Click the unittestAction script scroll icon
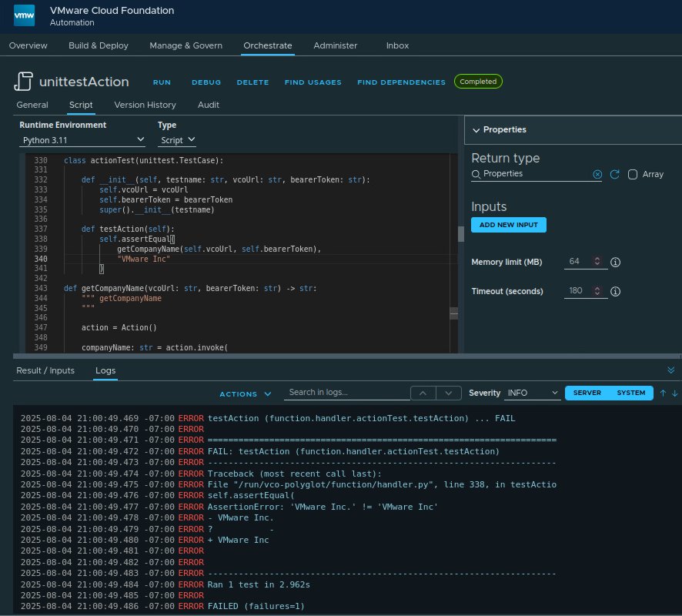Image resolution: width=682 pixels, height=616 pixels. pos(24,82)
